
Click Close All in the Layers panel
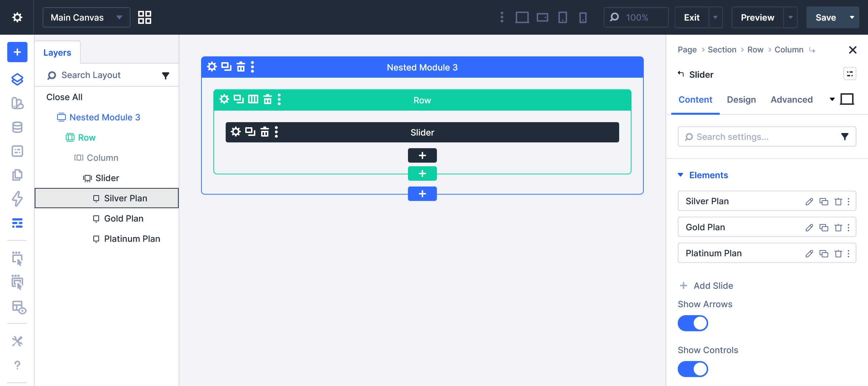[x=64, y=97]
